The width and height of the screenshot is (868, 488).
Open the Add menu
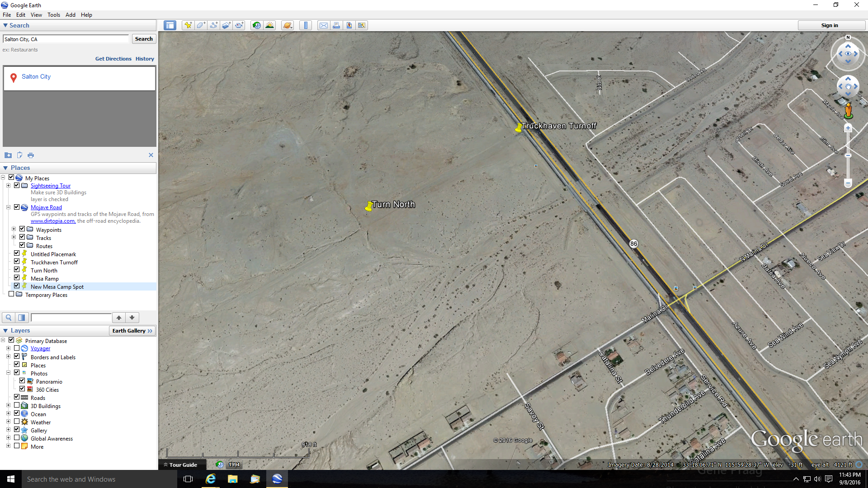(x=71, y=14)
